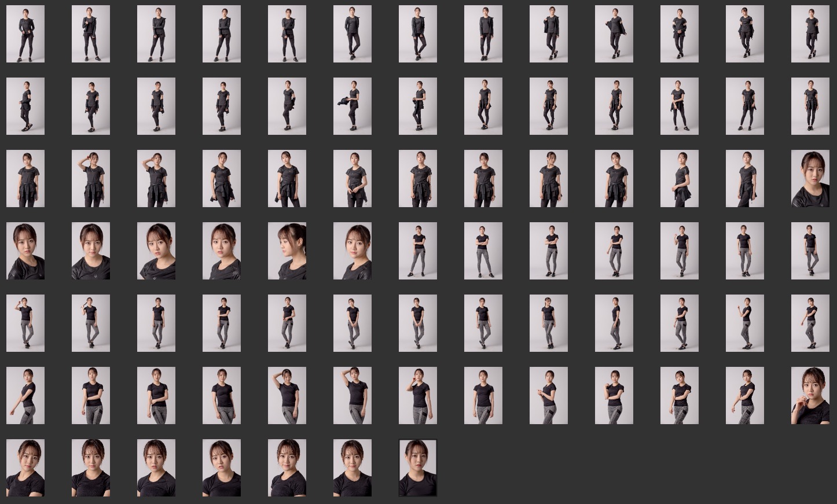Click the second-to-last portrait in the bottom row
This screenshot has height=504, width=837.
pos(353,468)
